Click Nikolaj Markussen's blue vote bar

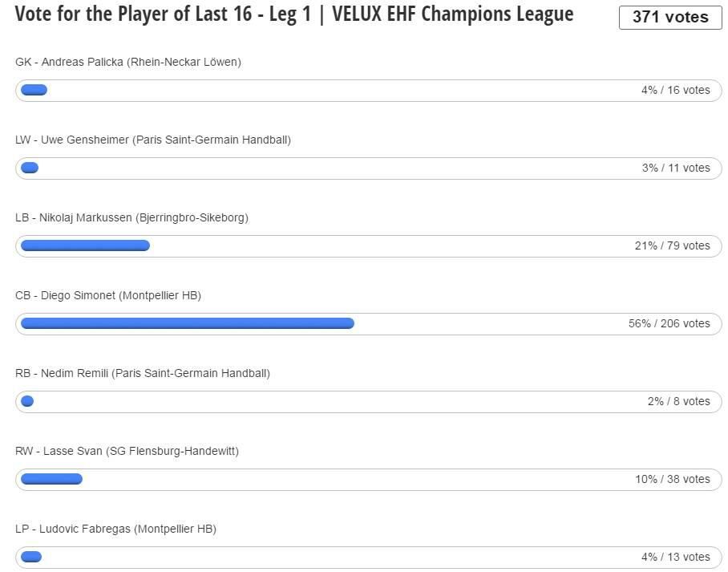coord(85,245)
